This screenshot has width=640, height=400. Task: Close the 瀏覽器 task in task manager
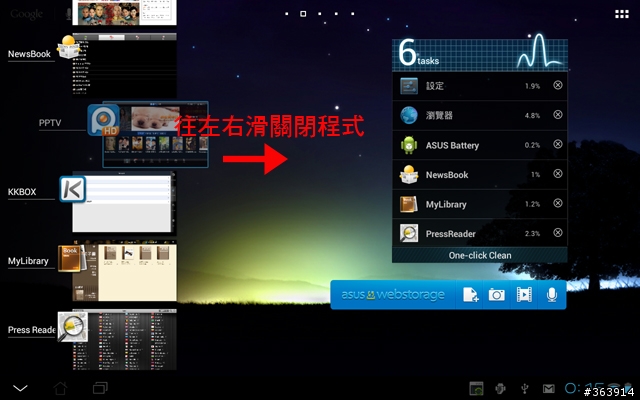(x=558, y=115)
